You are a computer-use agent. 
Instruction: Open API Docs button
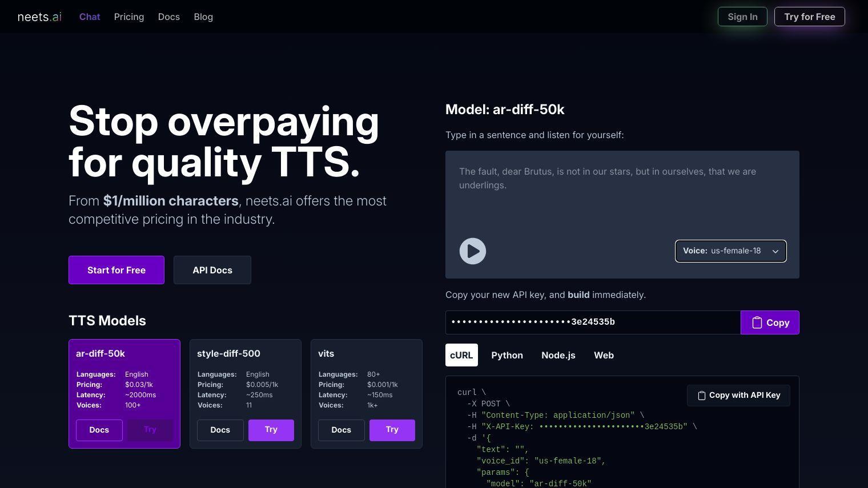coord(212,270)
